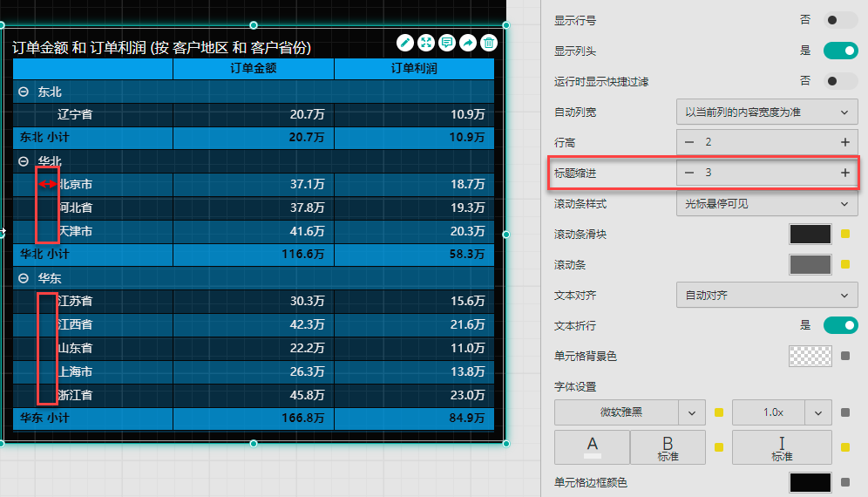Collapse the 华北 group with its minus icon
Image resolution: width=868 pixels, height=497 pixels.
coord(24,161)
